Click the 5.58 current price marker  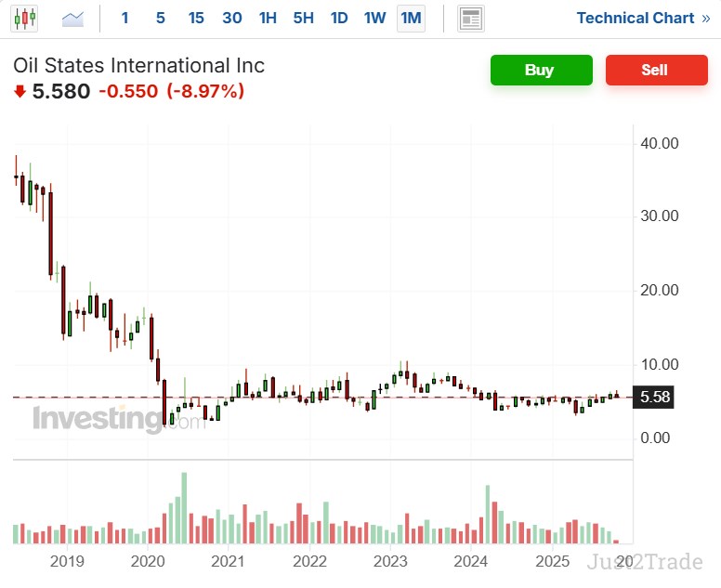(655, 398)
